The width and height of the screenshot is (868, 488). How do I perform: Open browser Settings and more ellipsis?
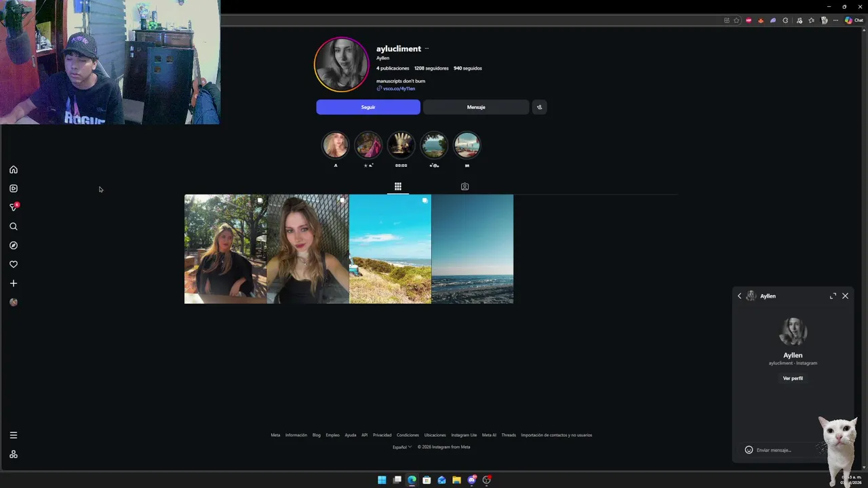click(835, 20)
